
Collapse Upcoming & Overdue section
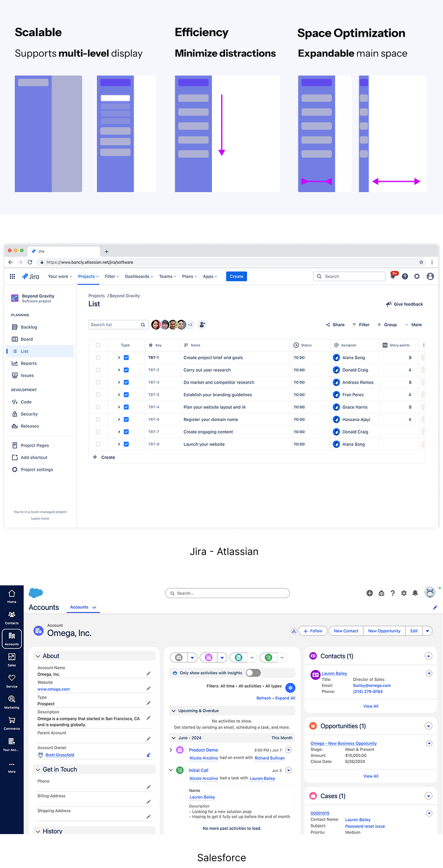tap(174, 711)
